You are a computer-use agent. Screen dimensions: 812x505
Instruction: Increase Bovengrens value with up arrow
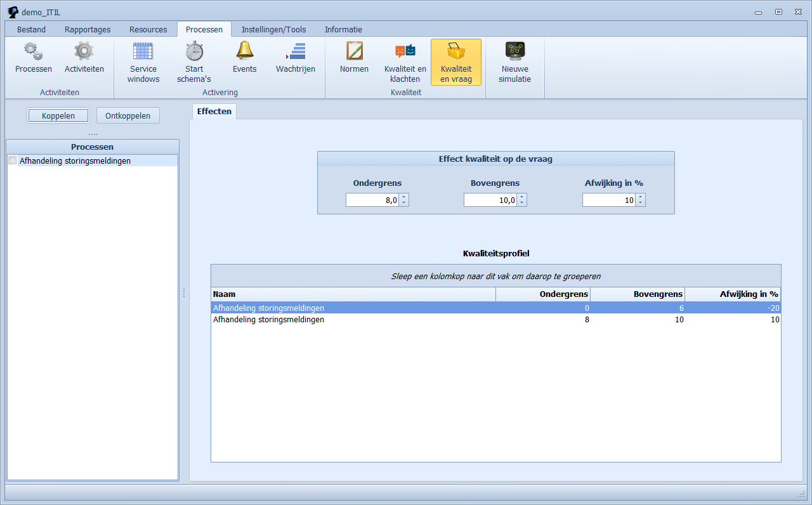(522, 197)
